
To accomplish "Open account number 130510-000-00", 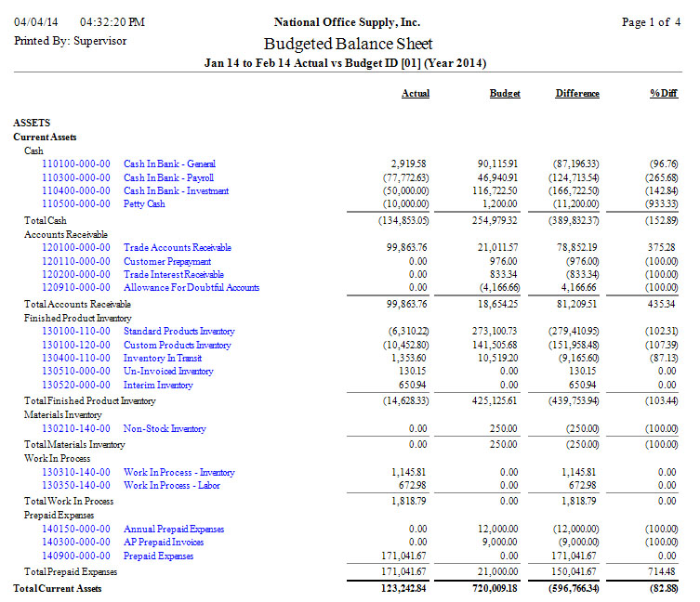I will coord(76,372).
